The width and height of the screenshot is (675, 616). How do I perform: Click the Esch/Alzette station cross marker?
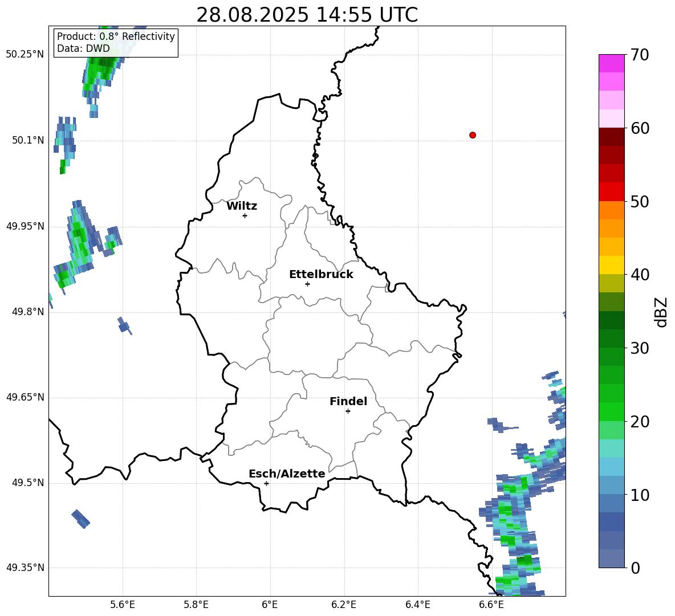(266, 483)
